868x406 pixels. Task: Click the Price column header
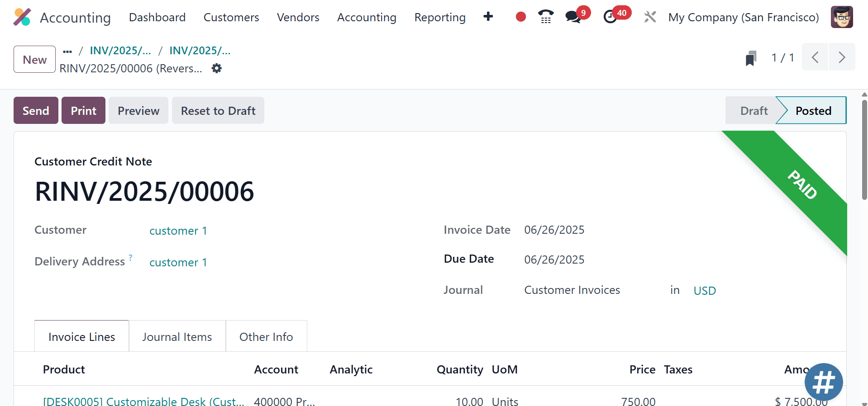(x=642, y=369)
